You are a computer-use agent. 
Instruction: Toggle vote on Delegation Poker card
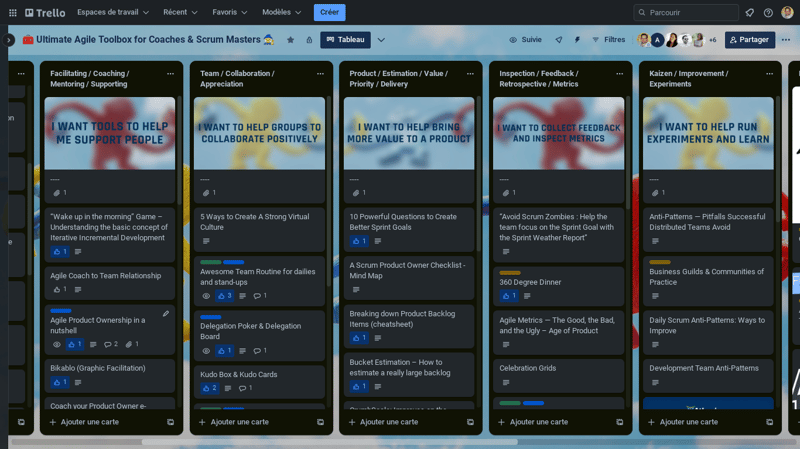tap(224, 351)
